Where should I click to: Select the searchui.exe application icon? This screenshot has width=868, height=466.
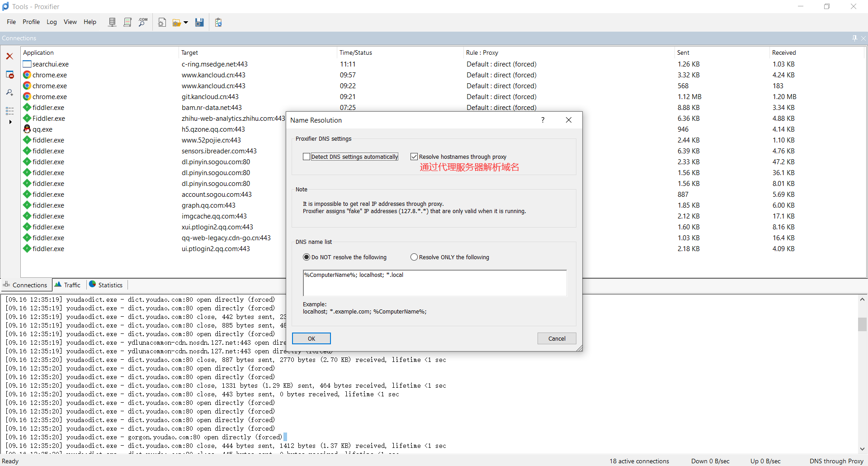coord(27,64)
